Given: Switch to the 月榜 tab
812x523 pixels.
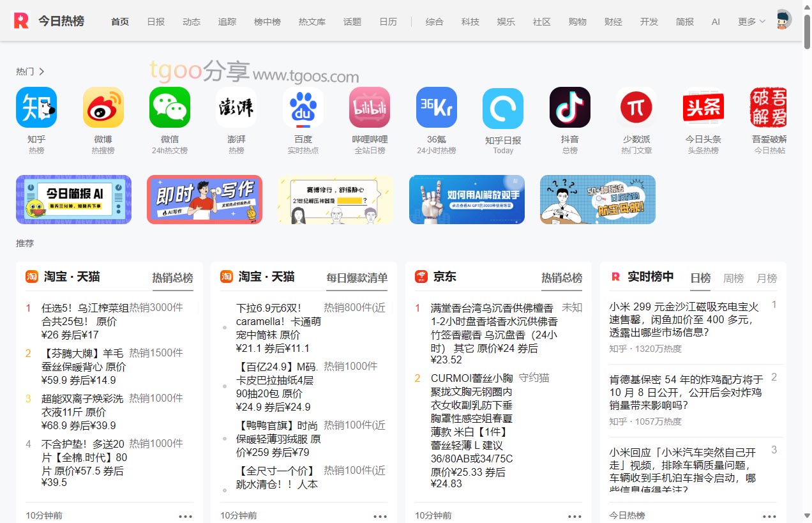Looking at the screenshot, I should tap(767, 278).
